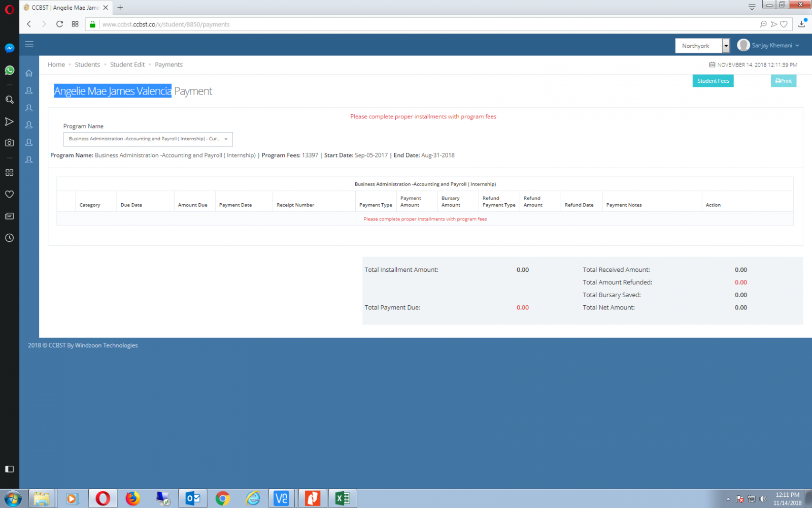This screenshot has height=508, width=812.
Task: Open Opera history clock icon
Action: (x=9, y=238)
